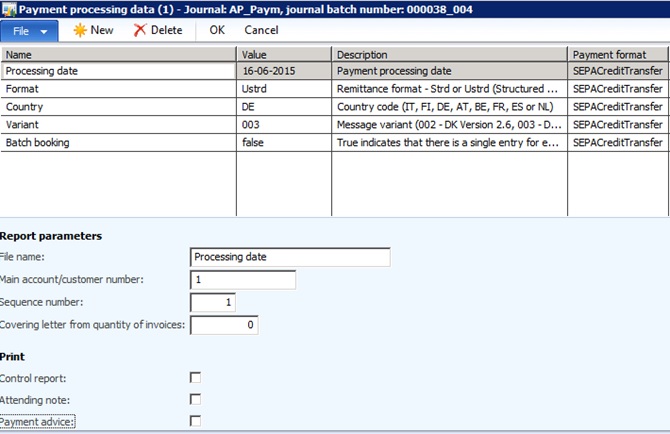Click the Description column header
The width and height of the screenshot is (670, 434).
coord(449,54)
